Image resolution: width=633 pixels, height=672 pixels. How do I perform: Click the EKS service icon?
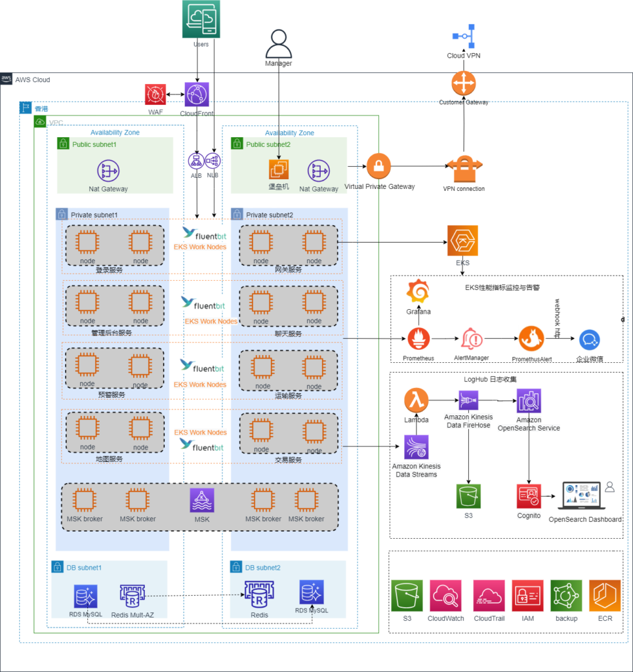[462, 241]
